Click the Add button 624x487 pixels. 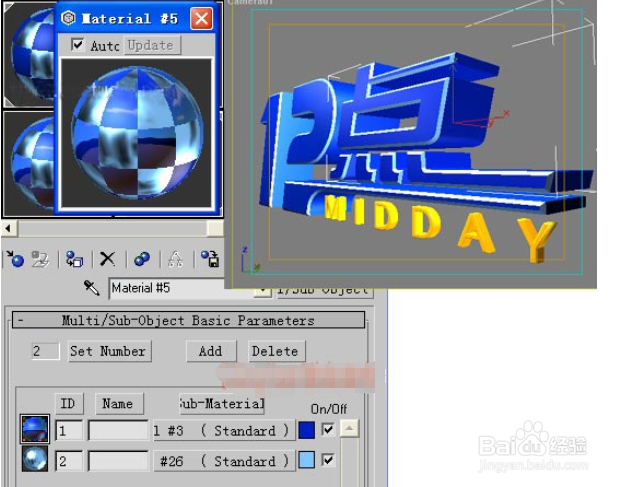211,351
